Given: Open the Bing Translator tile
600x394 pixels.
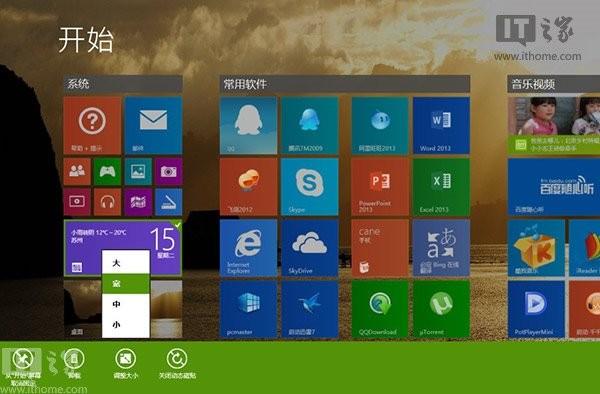Looking at the screenshot, I should [441, 248].
